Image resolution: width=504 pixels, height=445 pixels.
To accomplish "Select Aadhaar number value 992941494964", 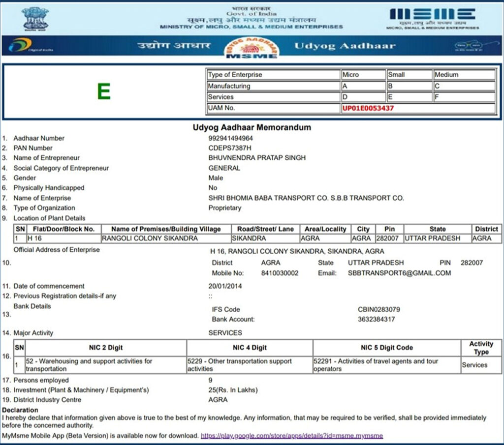I will click(x=230, y=138).
